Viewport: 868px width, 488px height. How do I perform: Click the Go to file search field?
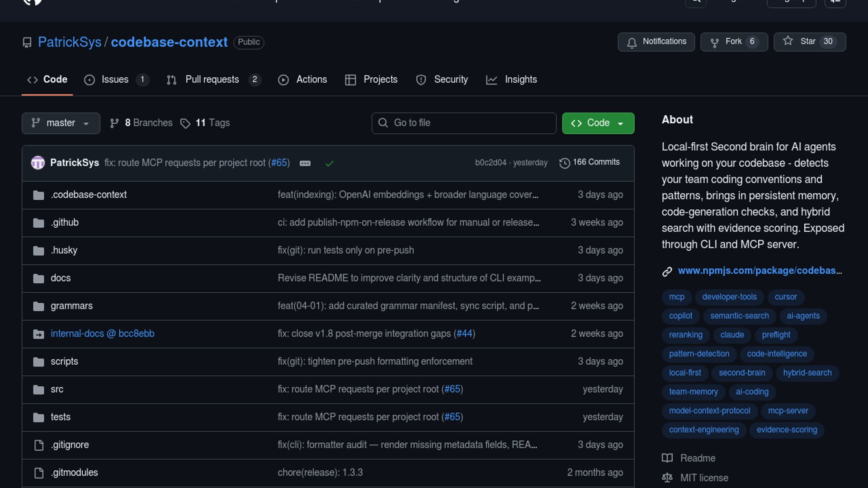point(464,123)
